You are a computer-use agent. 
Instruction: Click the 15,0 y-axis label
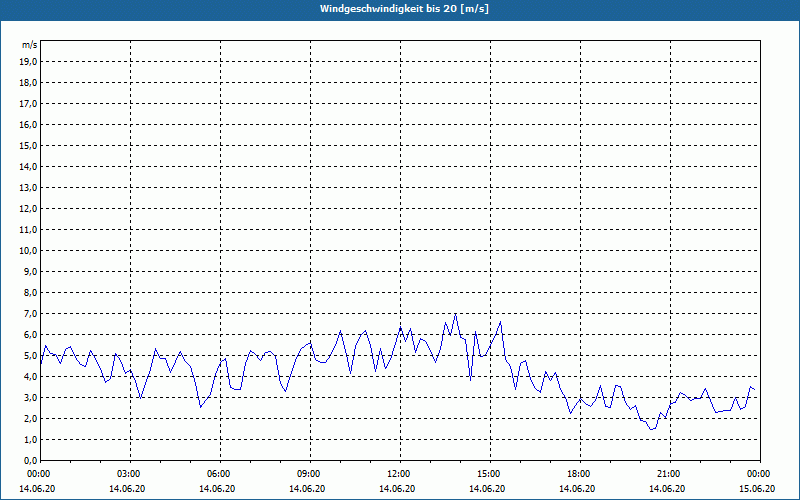[x=28, y=145]
